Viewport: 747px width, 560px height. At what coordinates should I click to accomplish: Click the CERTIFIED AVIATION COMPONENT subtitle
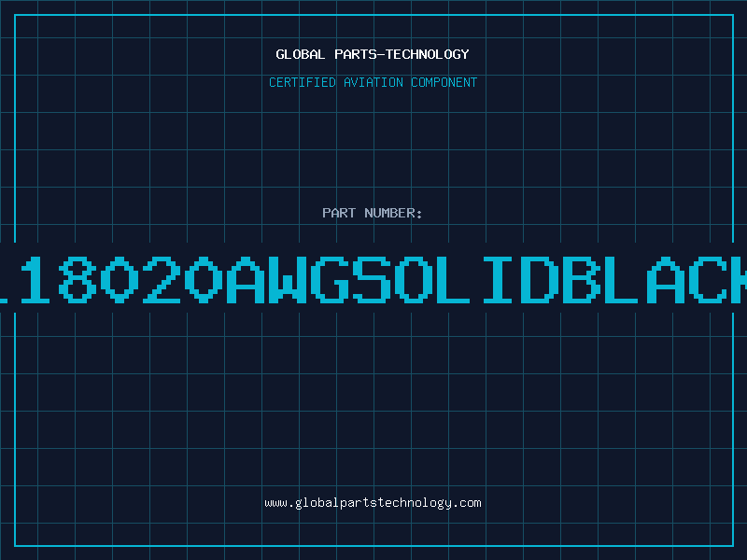[373, 82]
